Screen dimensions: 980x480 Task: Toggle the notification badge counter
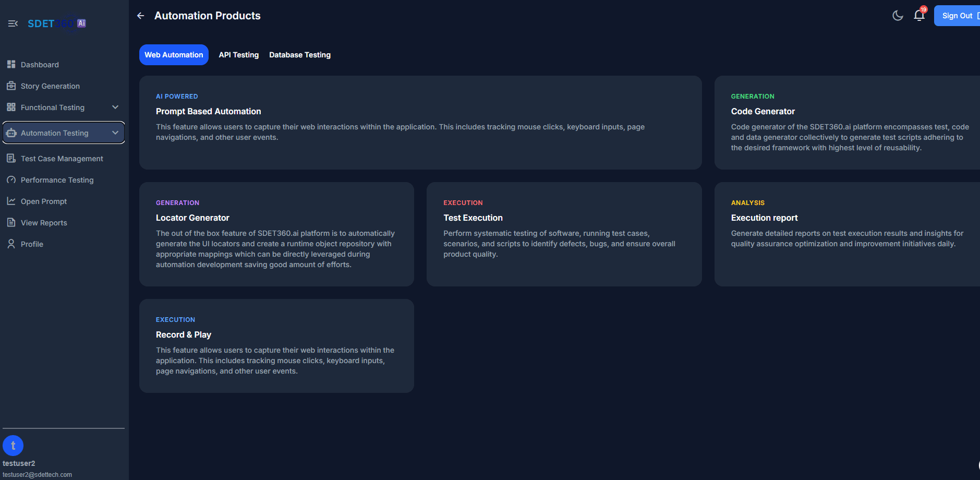click(x=923, y=9)
